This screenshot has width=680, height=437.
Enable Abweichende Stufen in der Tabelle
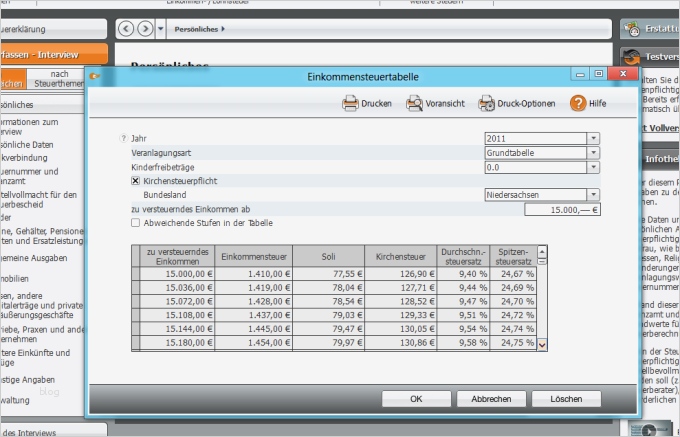point(135,222)
